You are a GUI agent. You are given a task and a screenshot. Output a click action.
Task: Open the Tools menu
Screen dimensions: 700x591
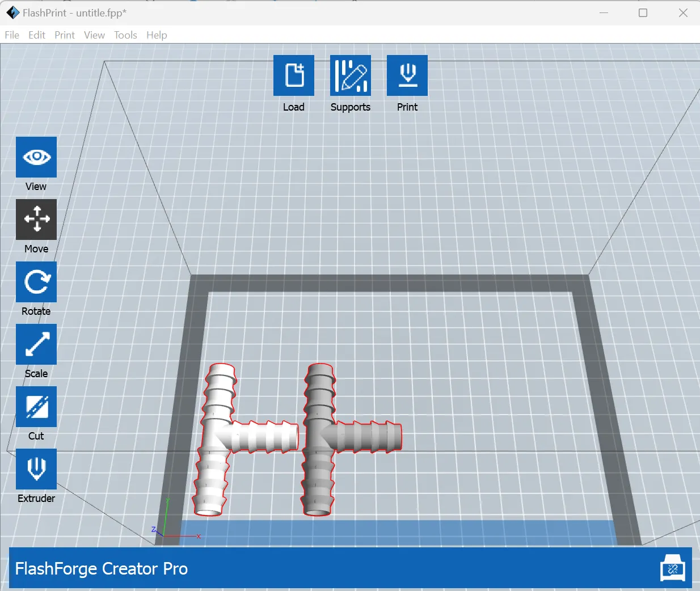(x=125, y=35)
